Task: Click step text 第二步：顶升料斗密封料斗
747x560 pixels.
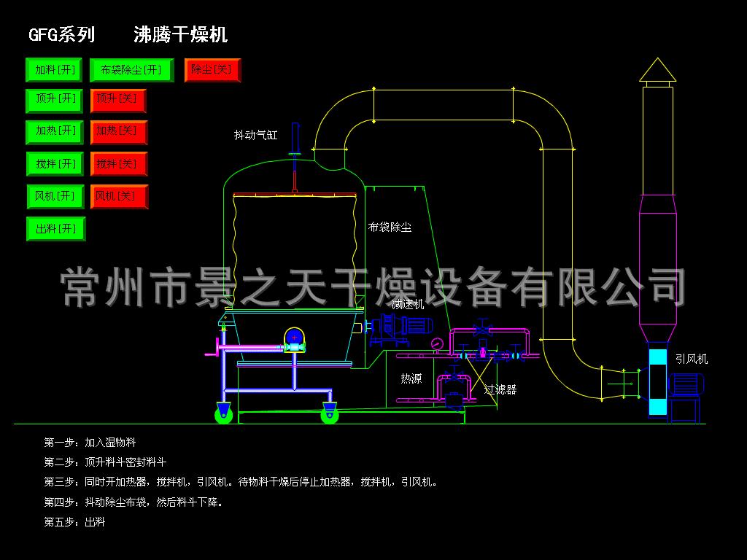Action: [x=105, y=462]
